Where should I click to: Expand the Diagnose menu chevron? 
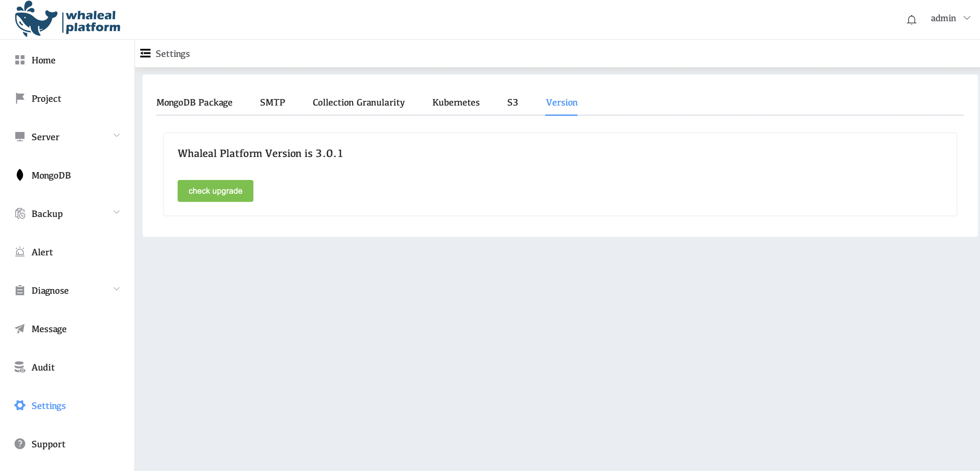[116, 289]
